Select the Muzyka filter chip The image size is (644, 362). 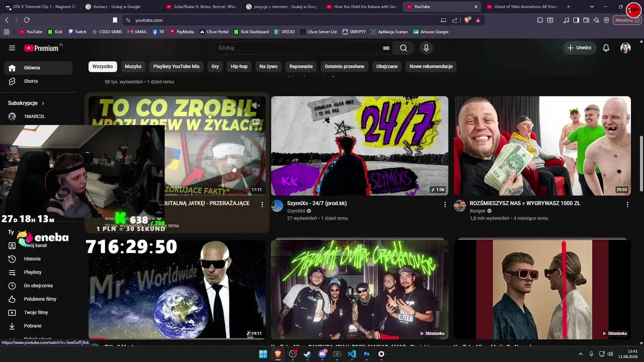[133, 66]
